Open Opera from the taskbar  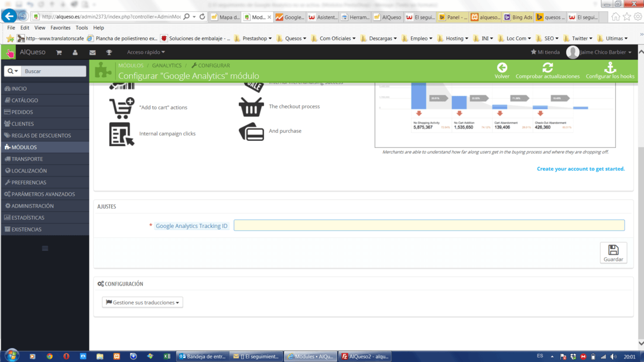coord(66,356)
